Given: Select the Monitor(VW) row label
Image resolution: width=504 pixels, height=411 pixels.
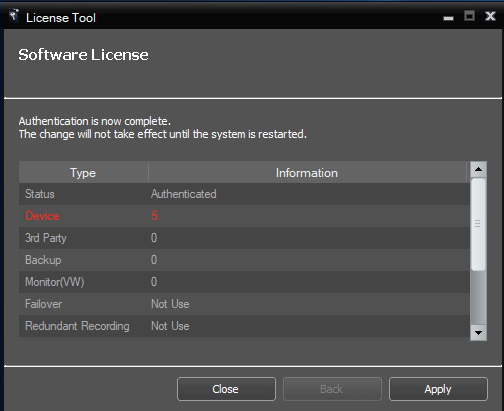Looking at the screenshot, I should click(55, 282).
